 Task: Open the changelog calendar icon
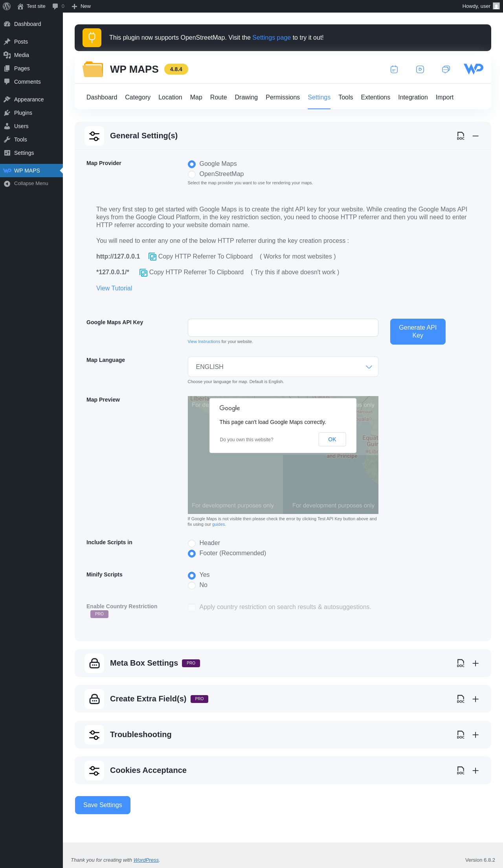pyautogui.click(x=394, y=70)
